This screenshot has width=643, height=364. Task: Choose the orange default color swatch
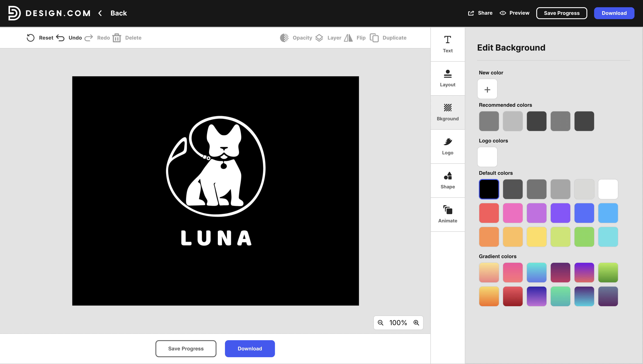click(489, 237)
